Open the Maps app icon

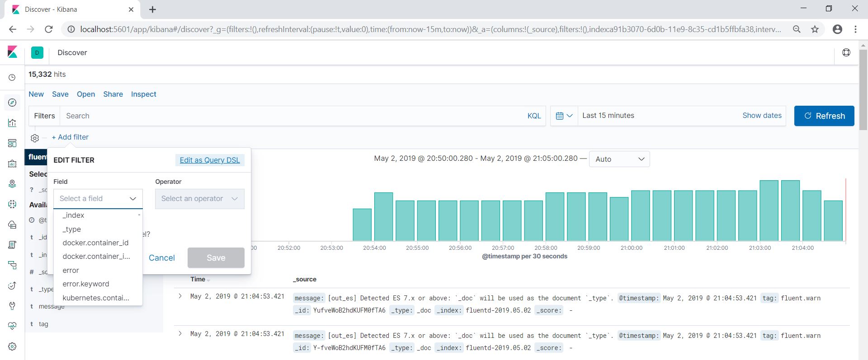pos(12,184)
